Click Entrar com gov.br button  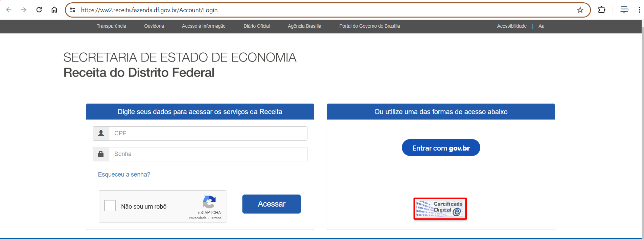pos(441,148)
